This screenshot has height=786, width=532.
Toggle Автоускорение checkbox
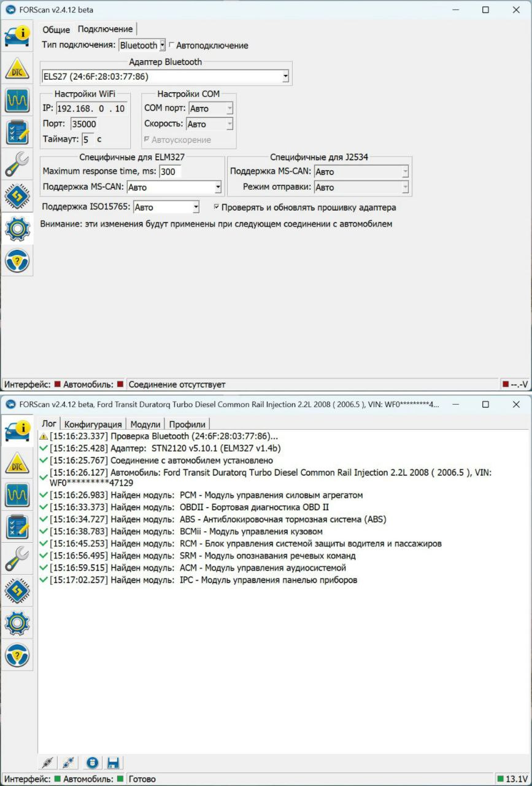coord(146,140)
